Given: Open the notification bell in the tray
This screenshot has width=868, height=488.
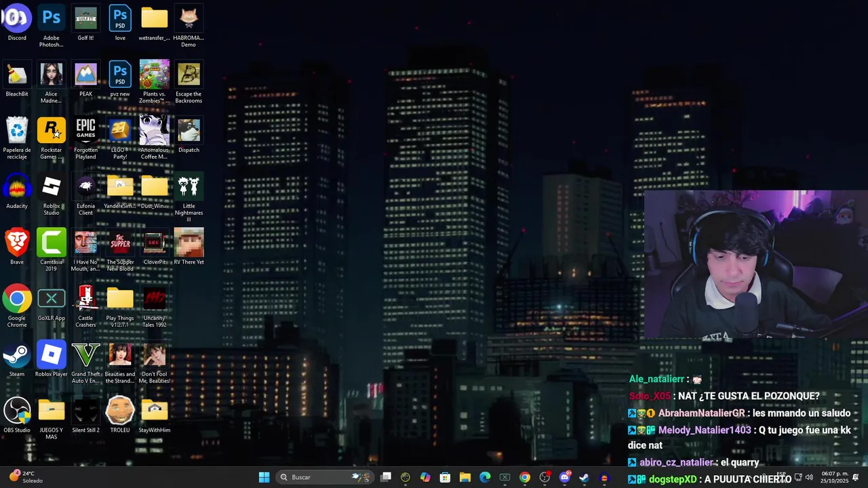Looking at the screenshot, I should [x=856, y=477].
